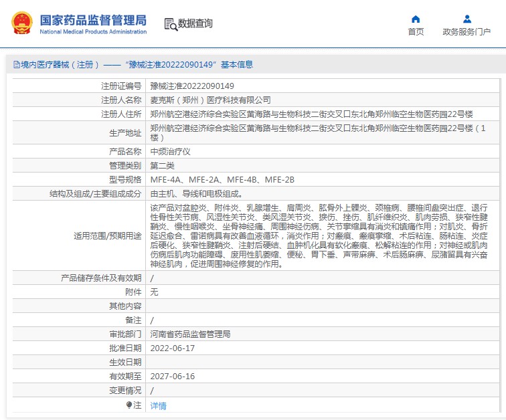
Task: Click 产品储存条件及有效期 row label
Action: point(101,278)
